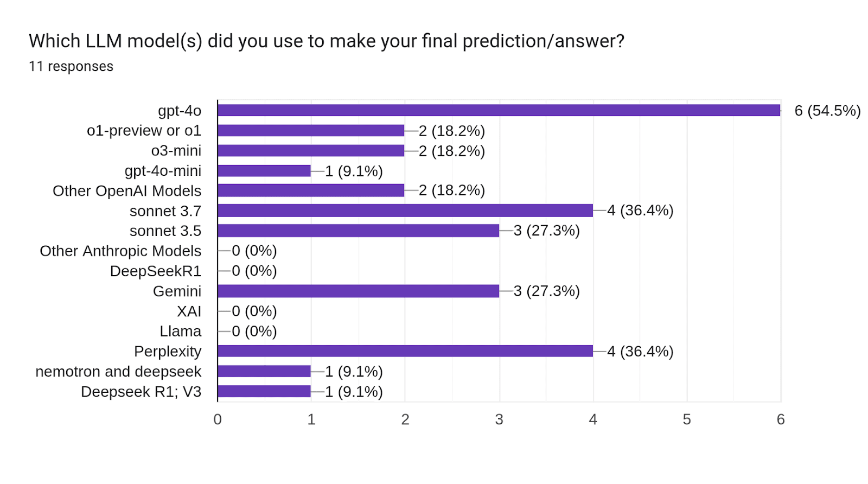Click the sonnet 3.7 bar

coord(405,211)
